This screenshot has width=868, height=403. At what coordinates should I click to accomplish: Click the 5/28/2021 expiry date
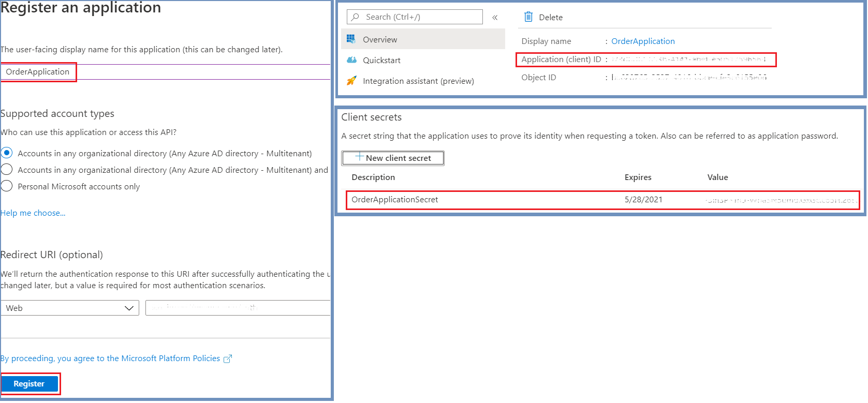[x=643, y=200]
